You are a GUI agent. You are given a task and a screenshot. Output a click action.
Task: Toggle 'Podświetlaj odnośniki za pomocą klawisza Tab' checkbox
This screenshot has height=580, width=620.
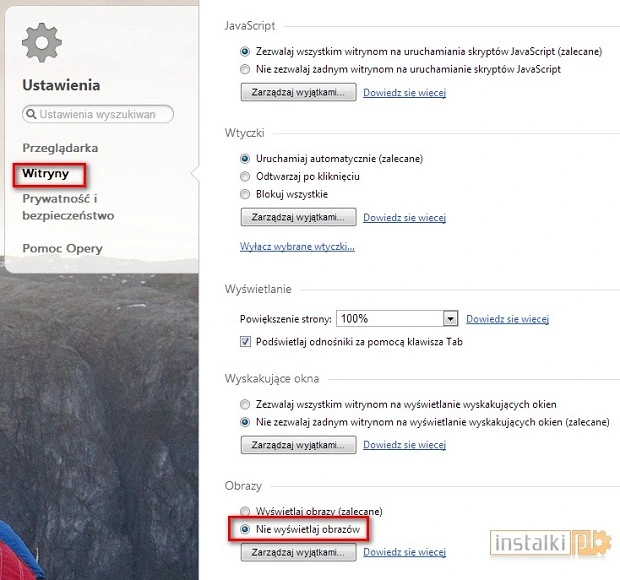point(245,342)
